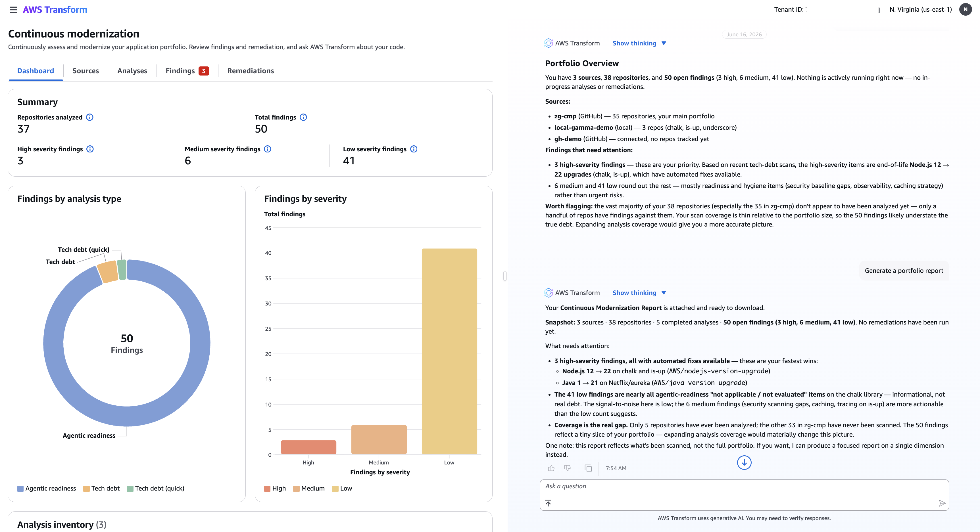This screenshot has height=532, width=980.
Task: Click the High severity findings info icon
Action: pyautogui.click(x=90, y=149)
